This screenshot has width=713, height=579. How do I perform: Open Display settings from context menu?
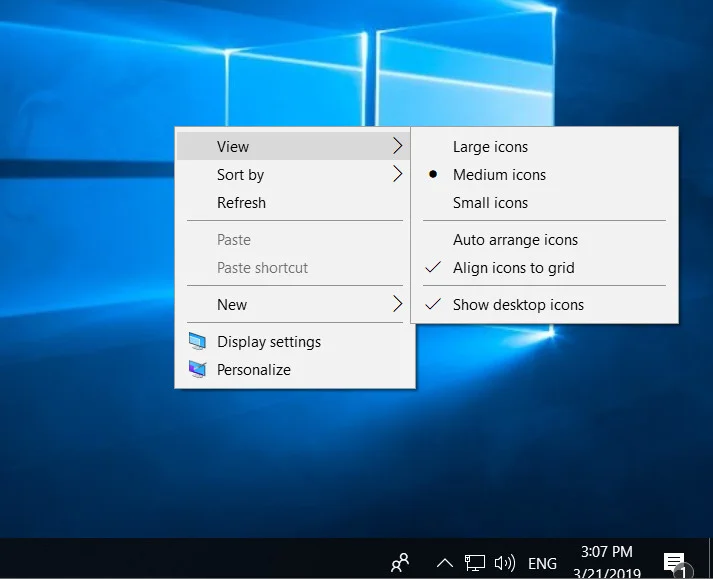[293, 342]
